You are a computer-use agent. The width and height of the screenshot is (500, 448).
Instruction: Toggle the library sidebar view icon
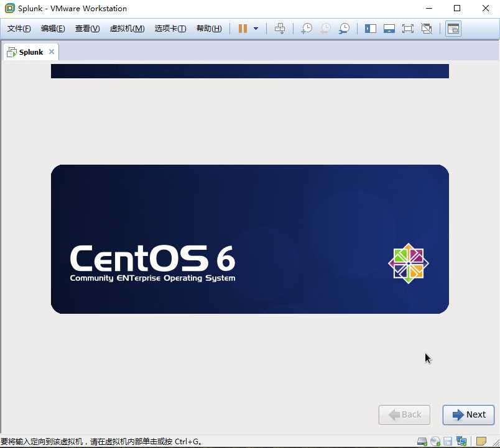(x=371, y=29)
